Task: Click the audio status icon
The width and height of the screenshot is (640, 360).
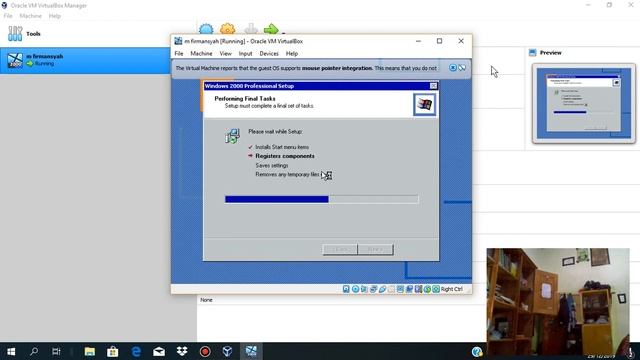Action: tap(364, 289)
